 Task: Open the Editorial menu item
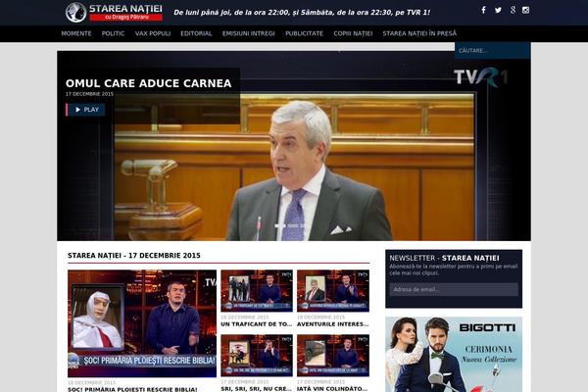[x=196, y=33]
